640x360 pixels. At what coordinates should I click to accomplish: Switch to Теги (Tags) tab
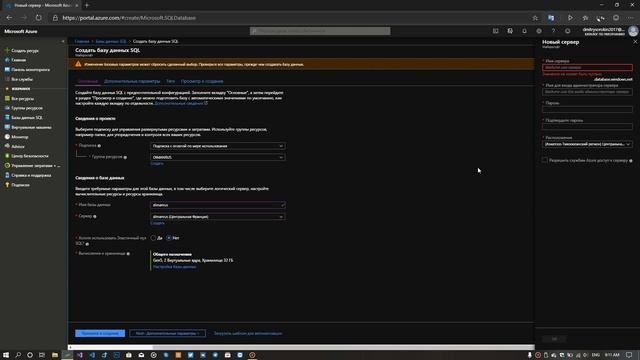click(171, 81)
